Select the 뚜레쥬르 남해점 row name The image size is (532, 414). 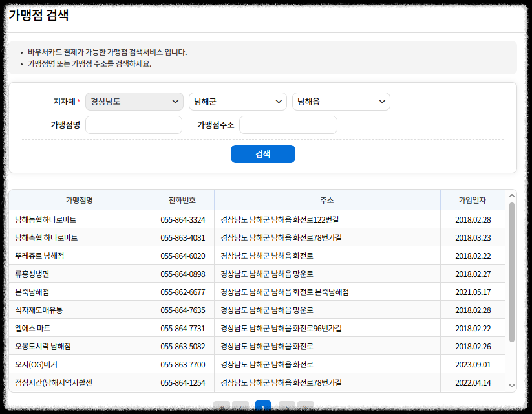point(39,256)
